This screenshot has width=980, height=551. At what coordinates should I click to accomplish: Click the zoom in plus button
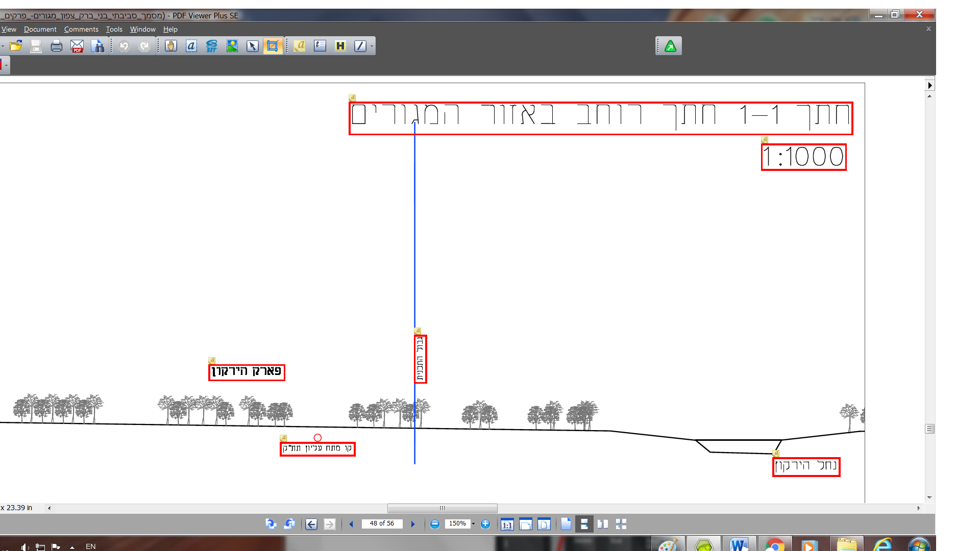[x=485, y=524]
